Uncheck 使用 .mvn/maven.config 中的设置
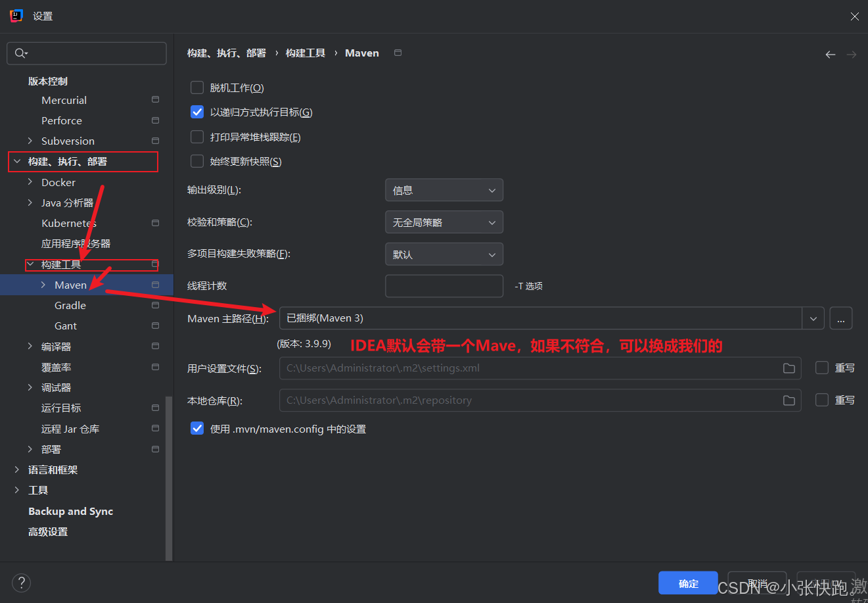The height and width of the screenshot is (603, 868). (197, 429)
